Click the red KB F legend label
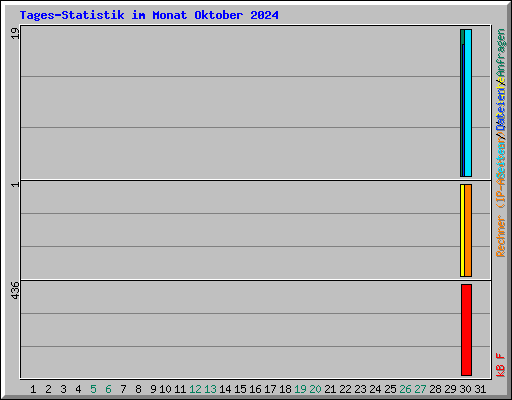This screenshot has width=512, height=400. coord(501,365)
